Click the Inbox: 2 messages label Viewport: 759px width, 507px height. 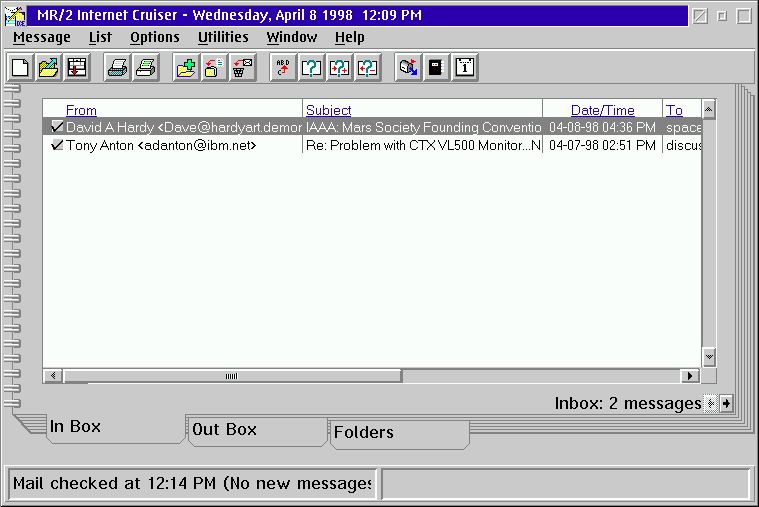click(628, 403)
